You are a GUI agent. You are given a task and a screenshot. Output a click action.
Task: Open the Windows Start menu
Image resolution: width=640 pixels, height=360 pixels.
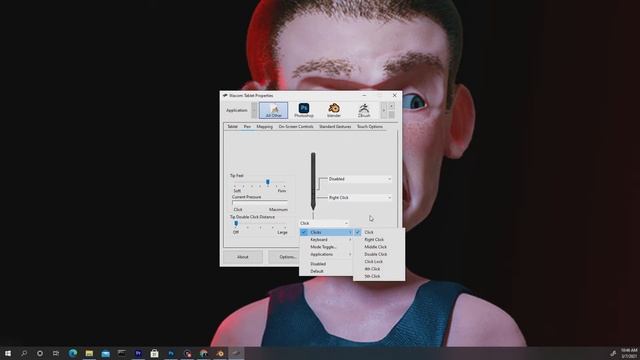8,353
